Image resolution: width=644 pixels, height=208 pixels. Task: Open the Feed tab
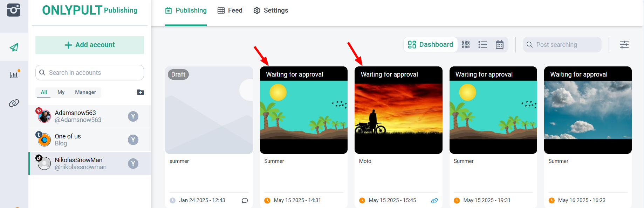230,10
